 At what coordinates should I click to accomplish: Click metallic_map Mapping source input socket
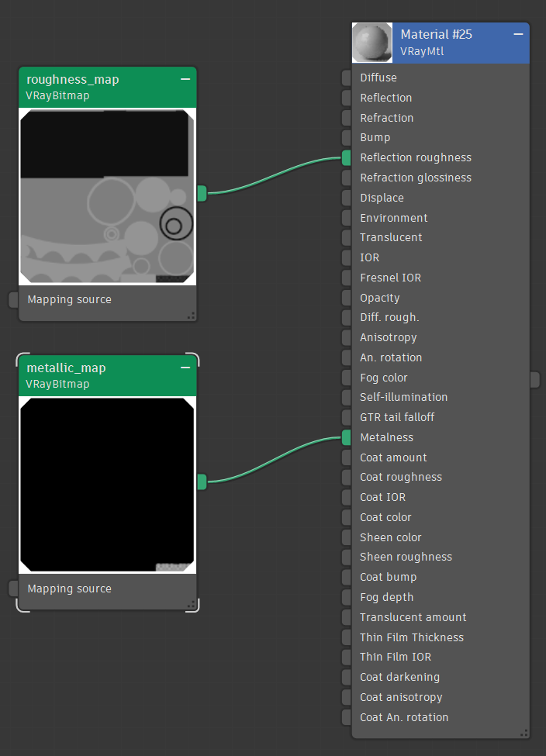point(13,589)
